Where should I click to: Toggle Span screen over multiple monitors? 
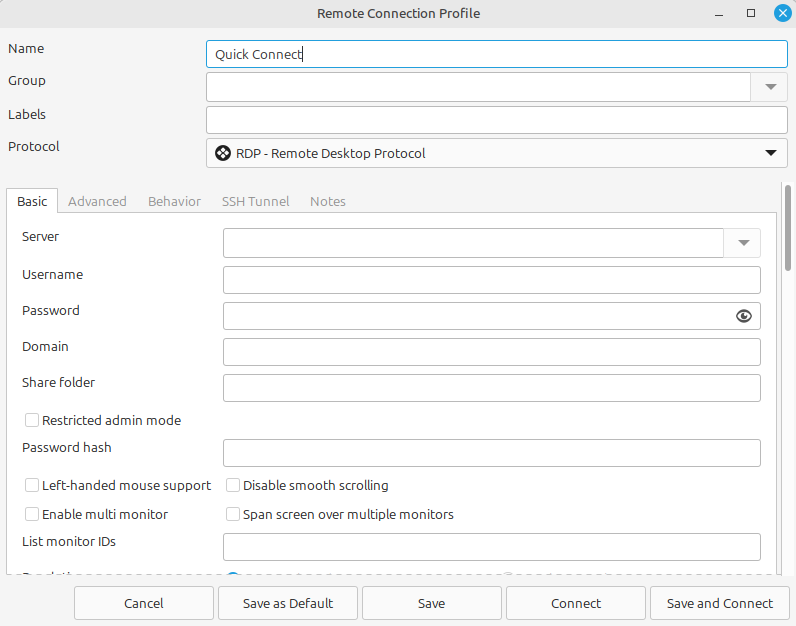[233, 515]
